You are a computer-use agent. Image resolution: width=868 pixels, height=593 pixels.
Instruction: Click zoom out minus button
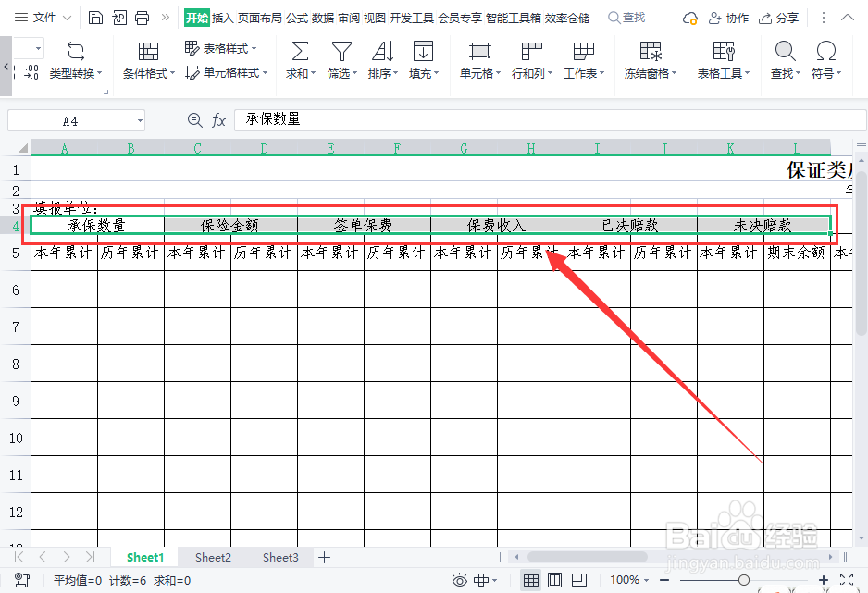pos(664,580)
